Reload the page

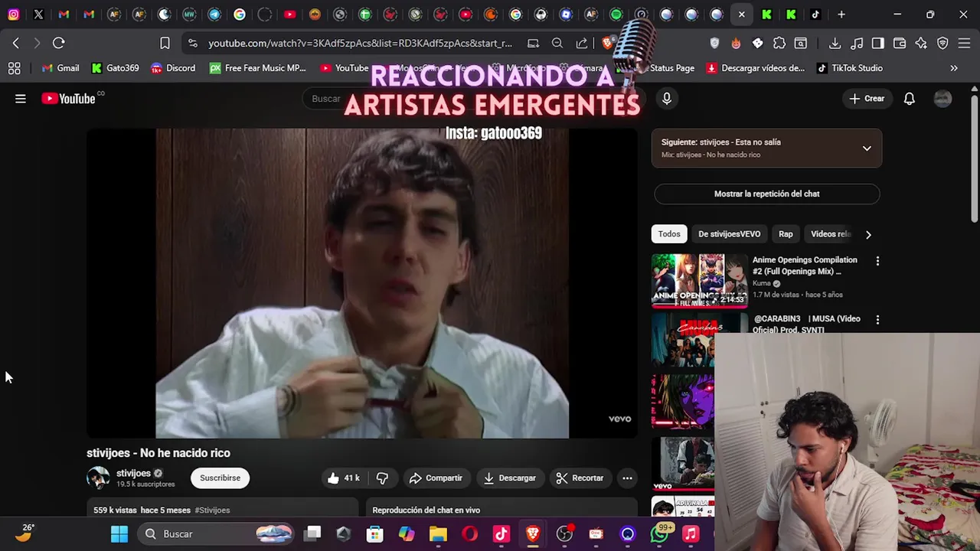click(59, 44)
